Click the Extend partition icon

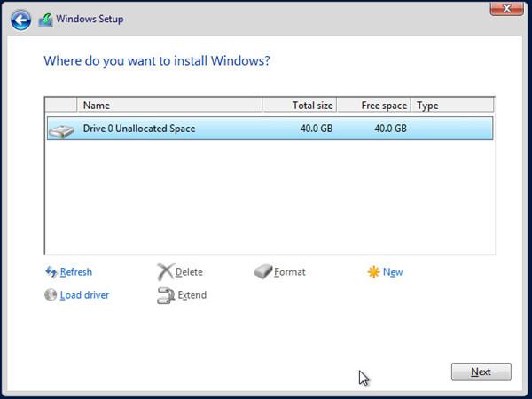pos(166,295)
